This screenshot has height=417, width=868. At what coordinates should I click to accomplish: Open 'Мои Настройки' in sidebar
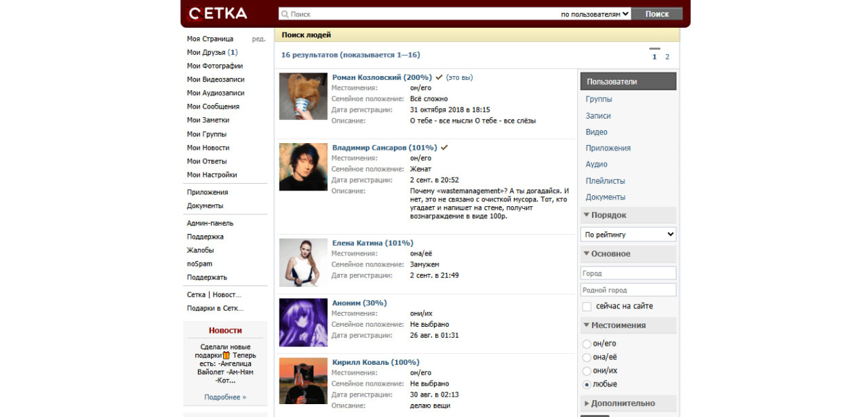[x=212, y=175]
